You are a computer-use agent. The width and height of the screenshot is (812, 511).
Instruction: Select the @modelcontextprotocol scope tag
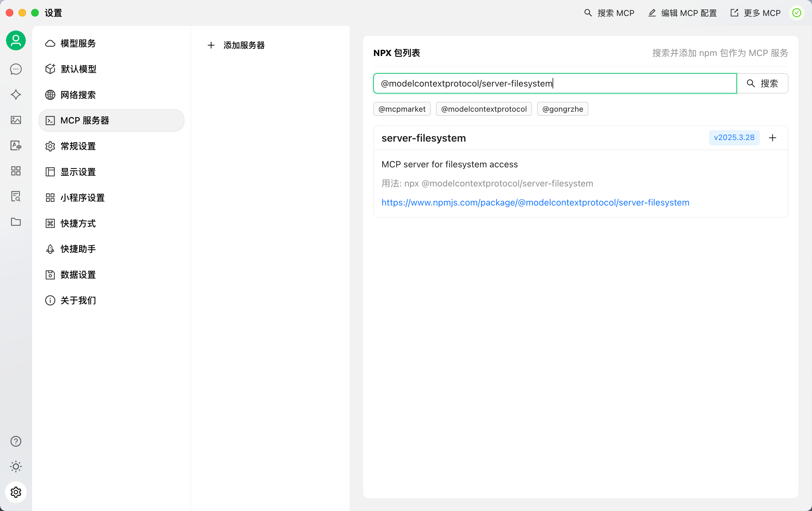[484, 109]
